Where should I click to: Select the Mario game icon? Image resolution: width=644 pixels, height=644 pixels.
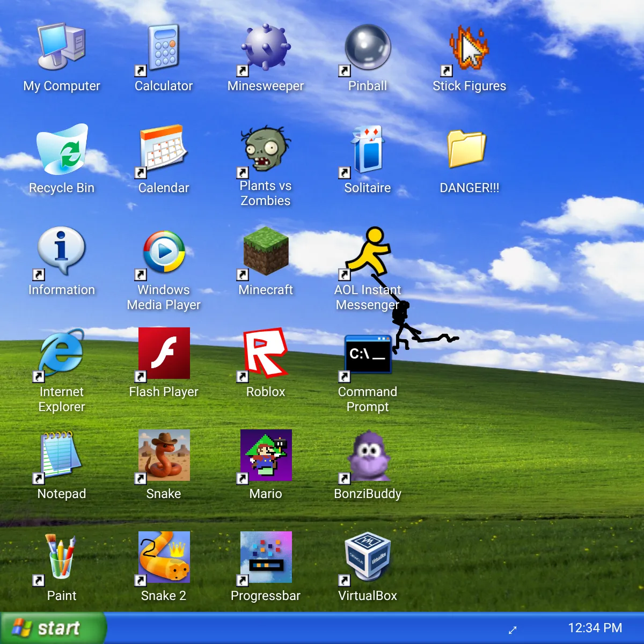(266, 455)
